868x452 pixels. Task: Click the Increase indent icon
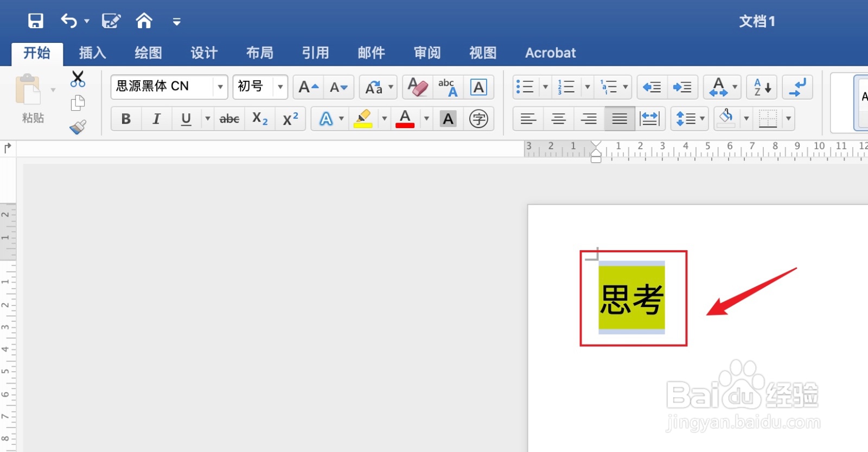click(x=682, y=87)
